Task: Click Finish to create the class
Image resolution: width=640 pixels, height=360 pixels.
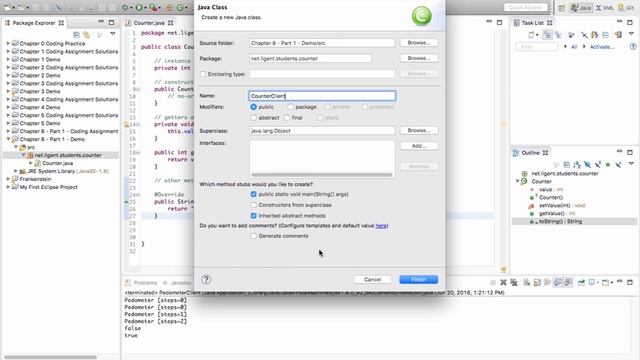Action: [418, 279]
